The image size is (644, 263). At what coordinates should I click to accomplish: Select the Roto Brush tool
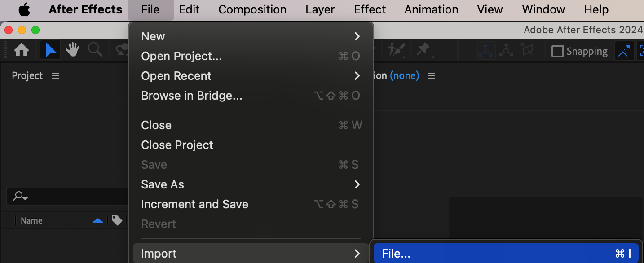coord(396,50)
